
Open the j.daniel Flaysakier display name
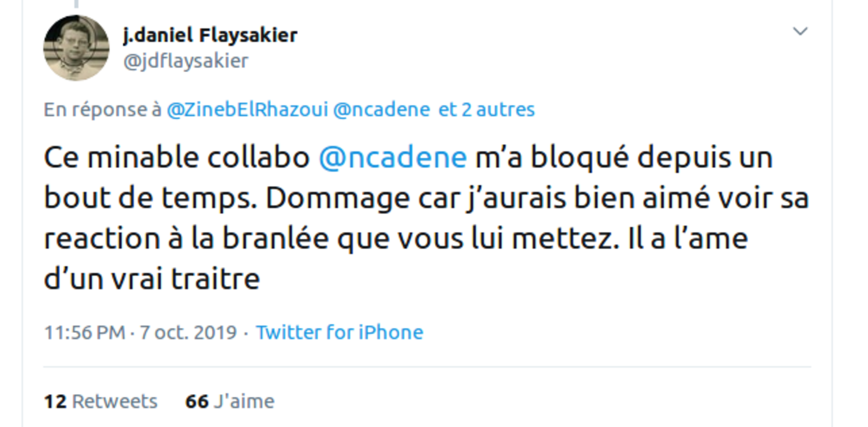[x=210, y=35]
